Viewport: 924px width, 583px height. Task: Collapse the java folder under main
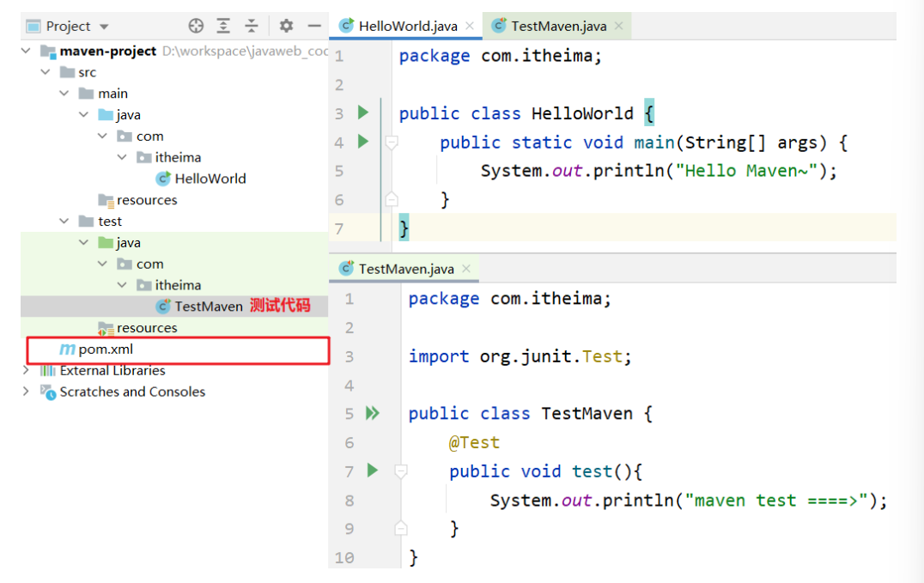point(83,114)
